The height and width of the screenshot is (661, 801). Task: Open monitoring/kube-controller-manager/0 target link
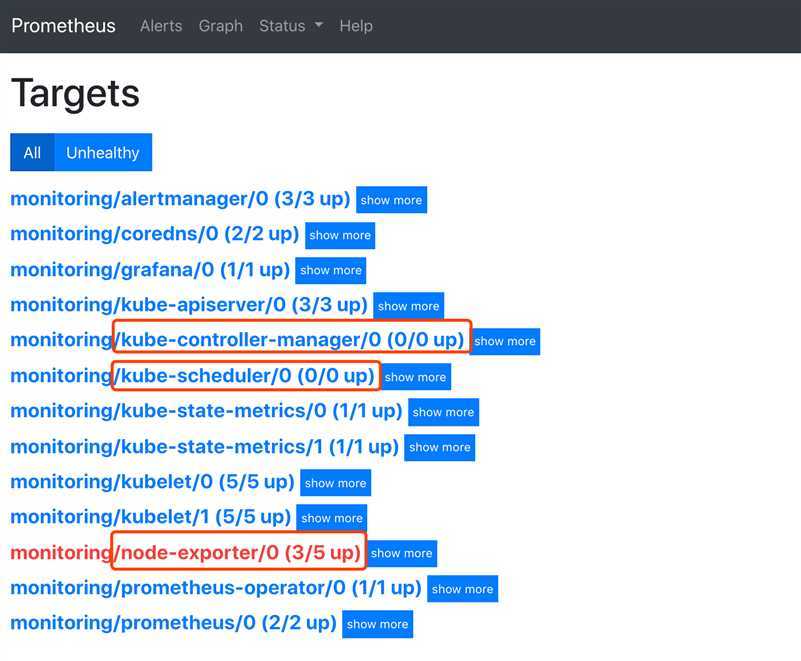tap(237, 340)
